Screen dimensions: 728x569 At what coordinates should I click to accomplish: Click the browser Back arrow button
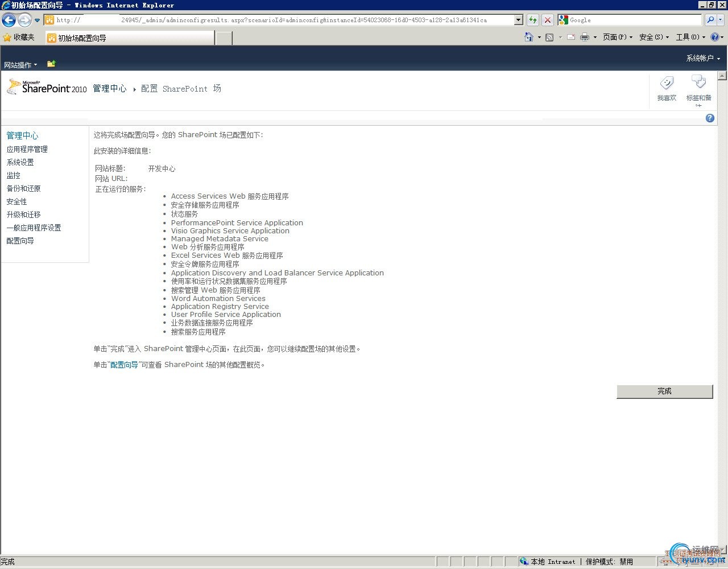[9, 20]
